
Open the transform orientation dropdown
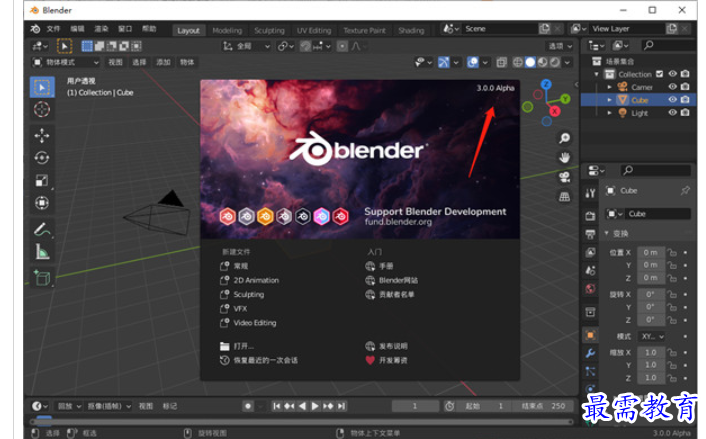(246, 46)
